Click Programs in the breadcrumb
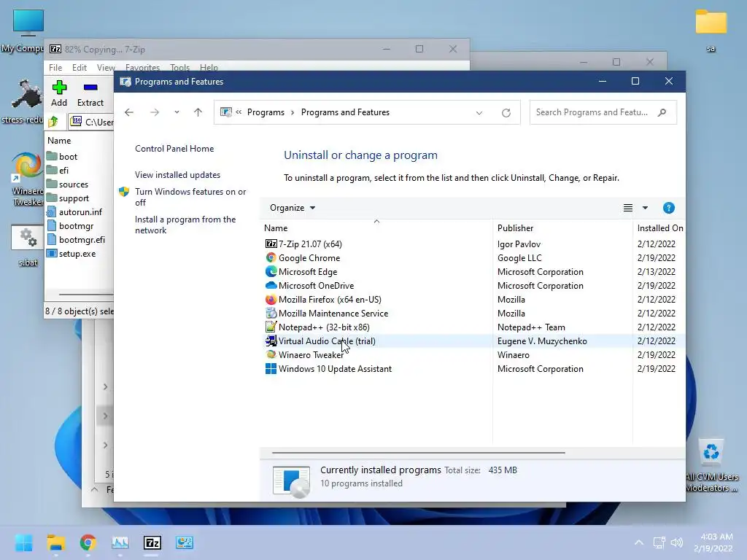This screenshot has width=747, height=560. 266,112
